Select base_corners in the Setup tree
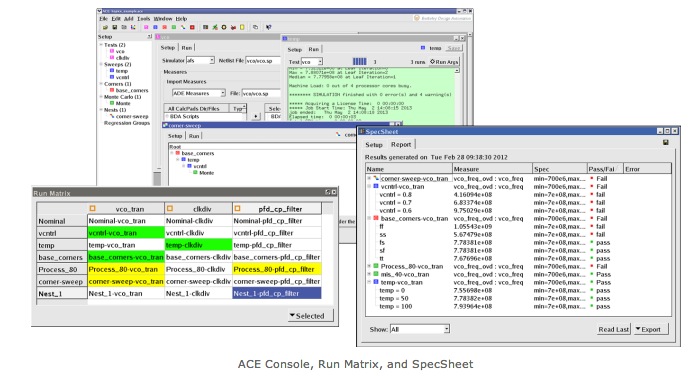This screenshot has height=377, width=700. point(132,90)
